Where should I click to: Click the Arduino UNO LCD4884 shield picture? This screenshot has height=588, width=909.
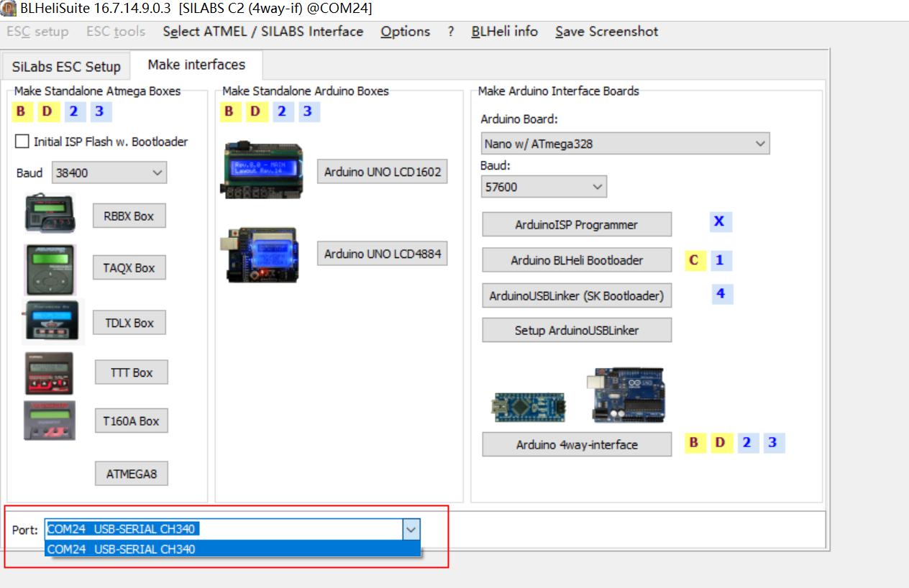click(x=260, y=254)
